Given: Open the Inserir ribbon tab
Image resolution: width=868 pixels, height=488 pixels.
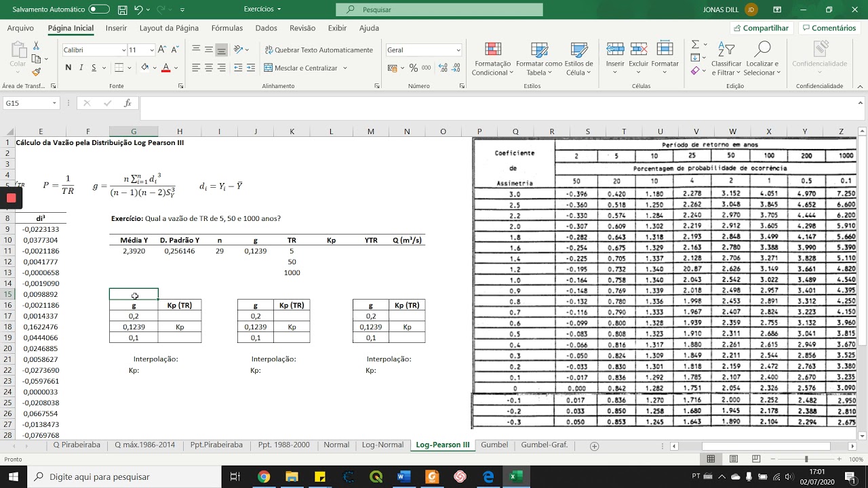Looking at the screenshot, I should 116,28.
